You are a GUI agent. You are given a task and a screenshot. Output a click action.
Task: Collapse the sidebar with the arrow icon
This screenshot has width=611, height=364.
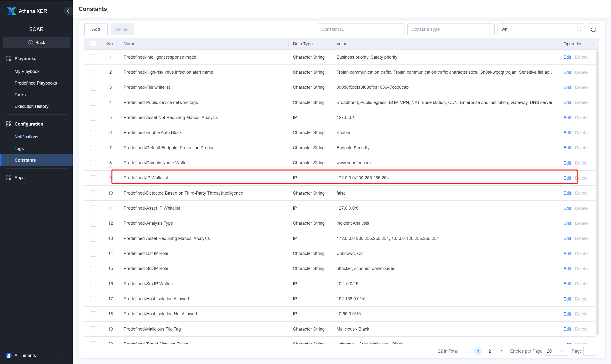(x=68, y=11)
